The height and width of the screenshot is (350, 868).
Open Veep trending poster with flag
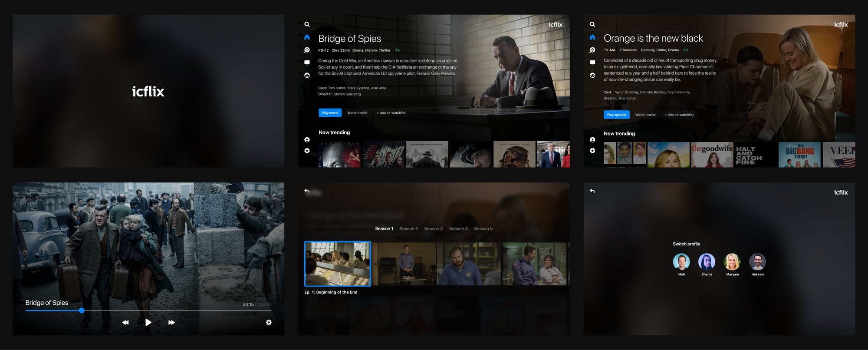(x=839, y=155)
